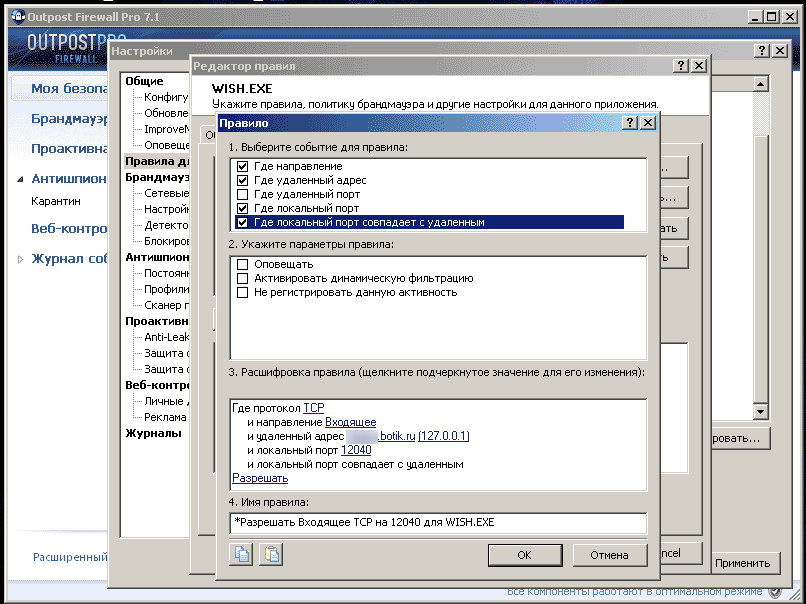
Task: Confirm the rule with OK button
Action: pyautogui.click(x=524, y=555)
